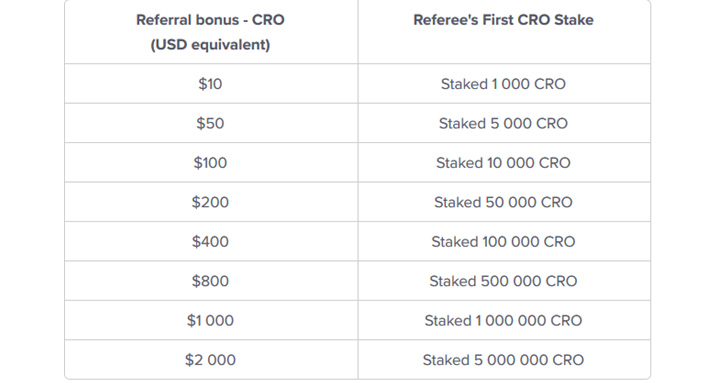Image resolution: width=725 pixels, height=383 pixels.
Task: Click the Staked 5 000 000 CRO cell
Action: 503,359
